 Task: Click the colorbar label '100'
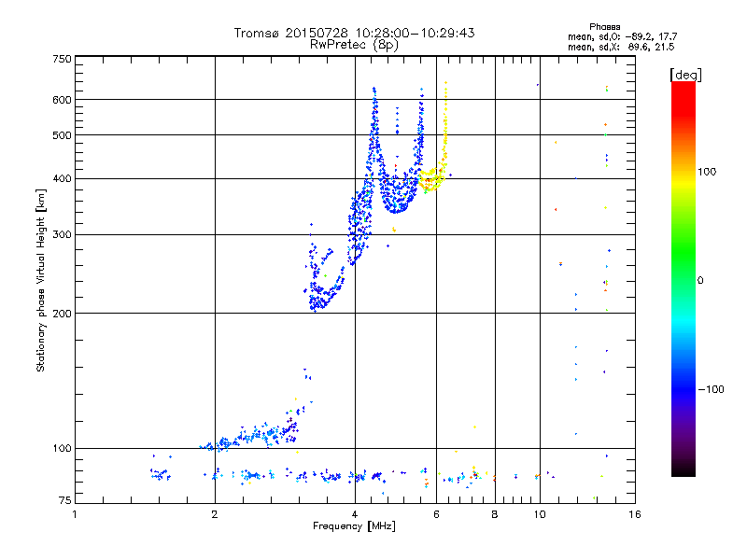[707, 172]
